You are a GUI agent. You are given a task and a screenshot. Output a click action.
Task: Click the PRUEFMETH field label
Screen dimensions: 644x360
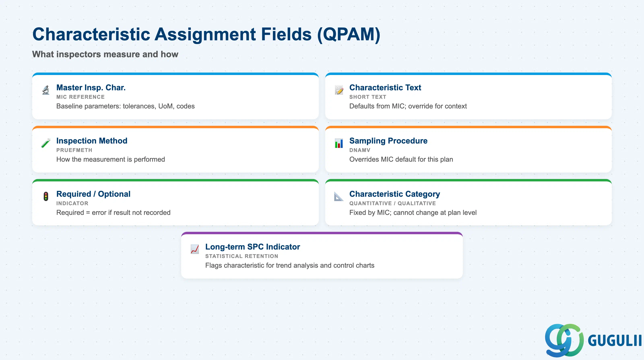click(x=74, y=150)
